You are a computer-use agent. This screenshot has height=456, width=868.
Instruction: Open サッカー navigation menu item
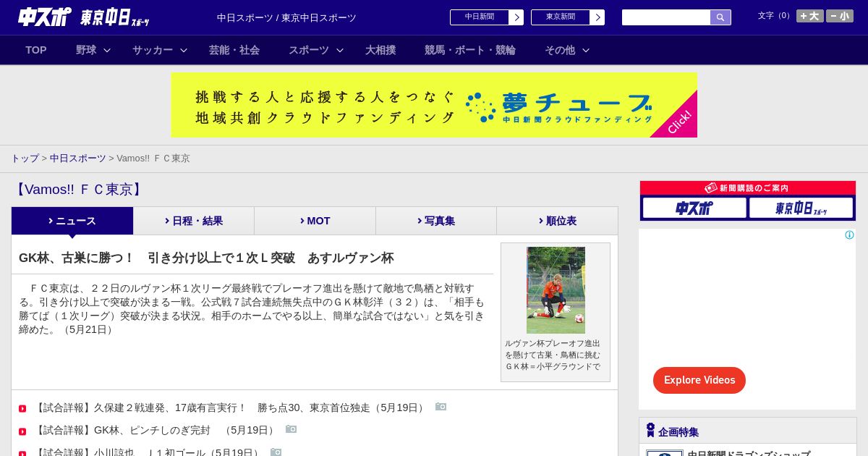click(x=153, y=50)
